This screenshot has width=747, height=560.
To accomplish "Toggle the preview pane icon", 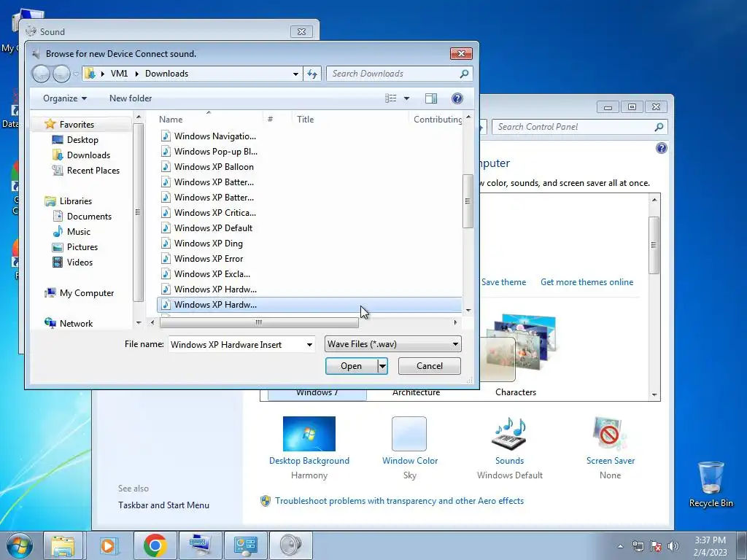I will click(431, 98).
